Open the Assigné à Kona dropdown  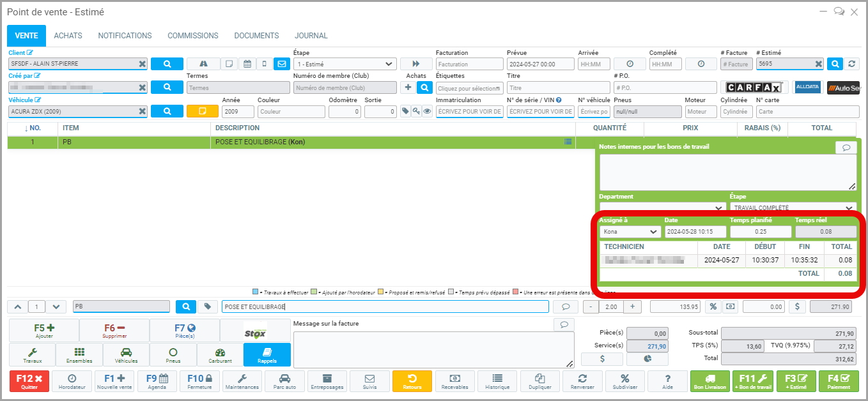tap(630, 232)
